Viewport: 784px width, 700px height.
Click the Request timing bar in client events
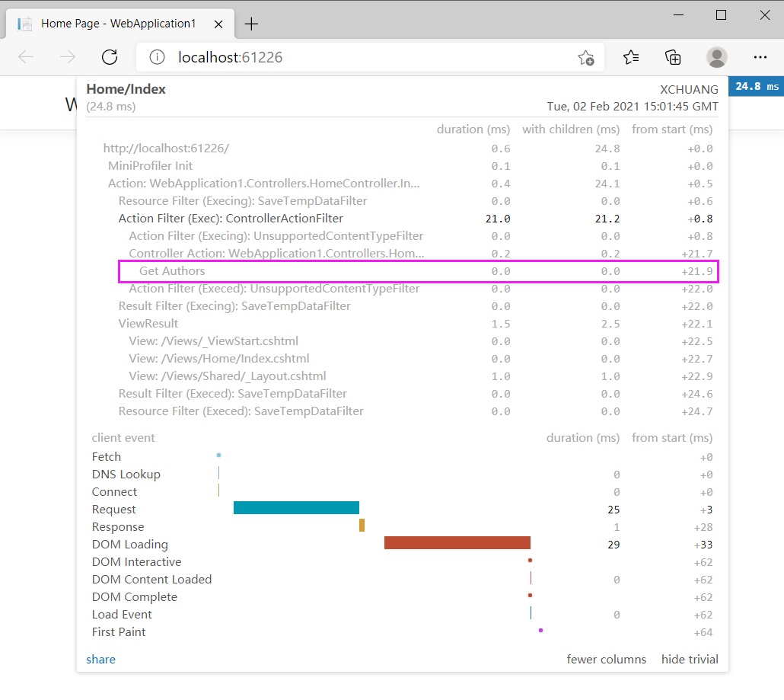tap(296, 507)
